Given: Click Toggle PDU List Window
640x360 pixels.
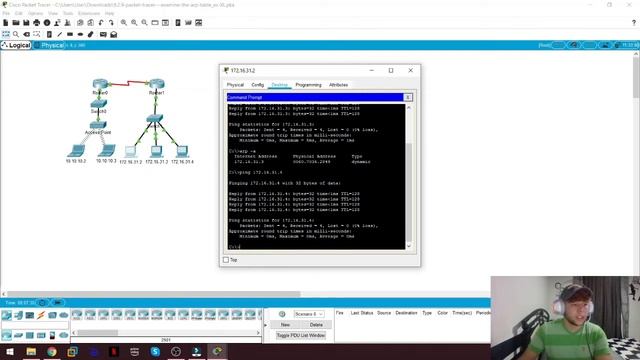Looking at the screenshot, I should tap(301, 335).
